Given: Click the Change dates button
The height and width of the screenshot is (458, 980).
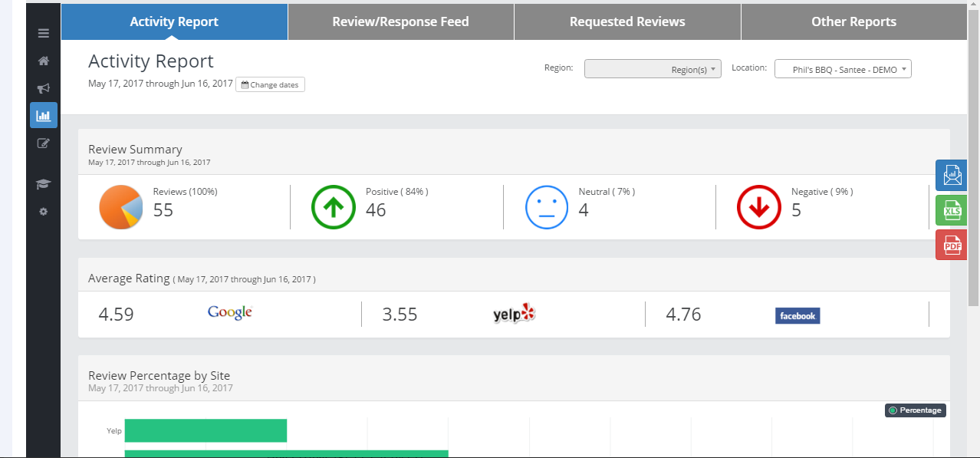Looking at the screenshot, I should pyautogui.click(x=270, y=84).
